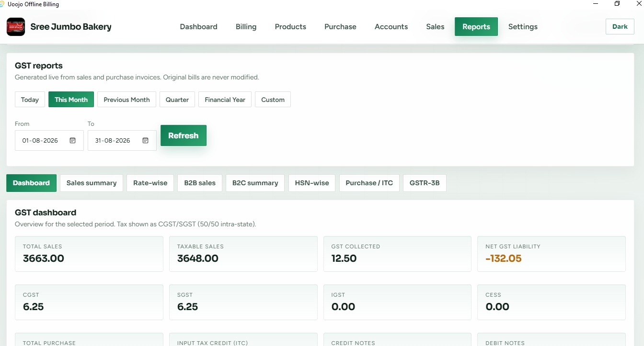Switch to GST Dashboard report tab
The image size is (644, 346).
(x=31, y=183)
